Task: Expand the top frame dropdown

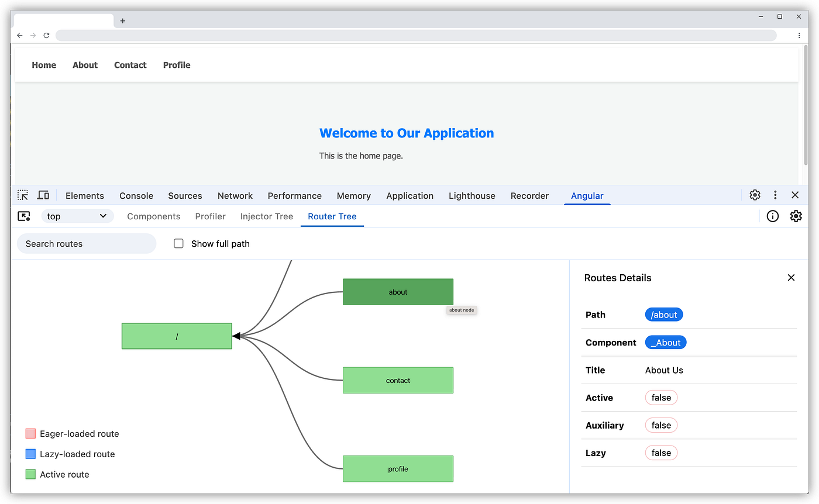Action: pyautogui.click(x=77, y=216)
